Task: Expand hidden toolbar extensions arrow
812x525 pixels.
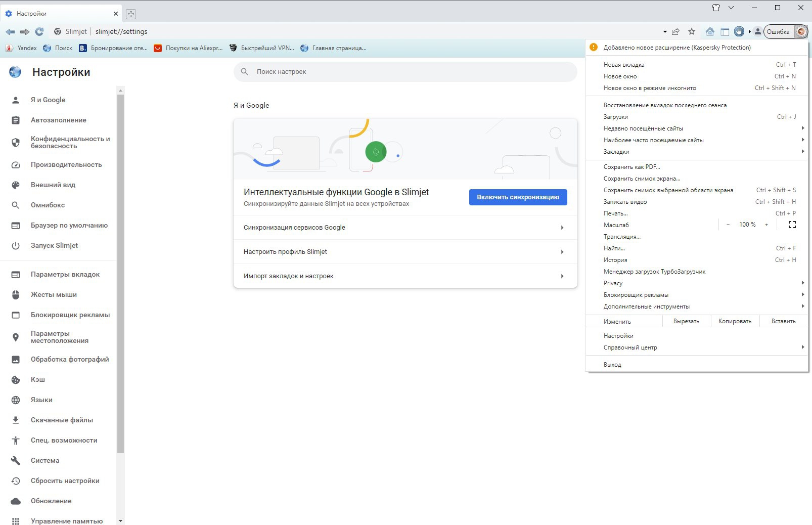Action: (749, 31)
